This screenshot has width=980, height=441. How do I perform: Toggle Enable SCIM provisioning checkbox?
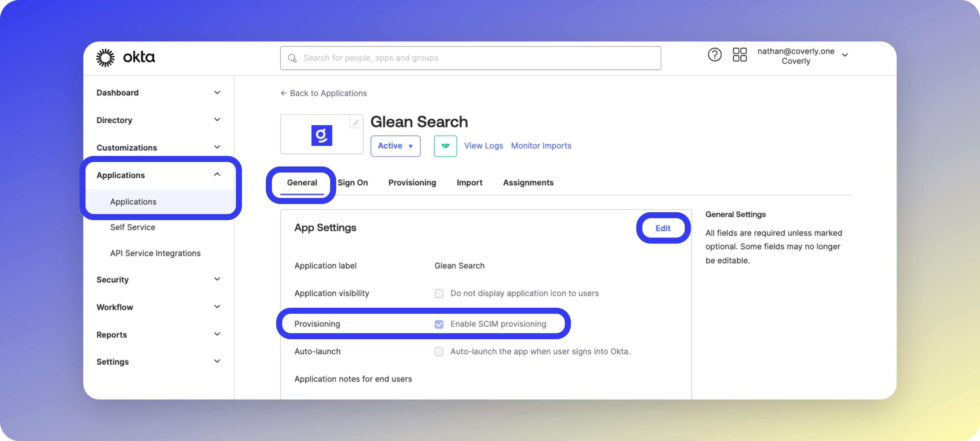pyautogui.click(x=439, y=324)
